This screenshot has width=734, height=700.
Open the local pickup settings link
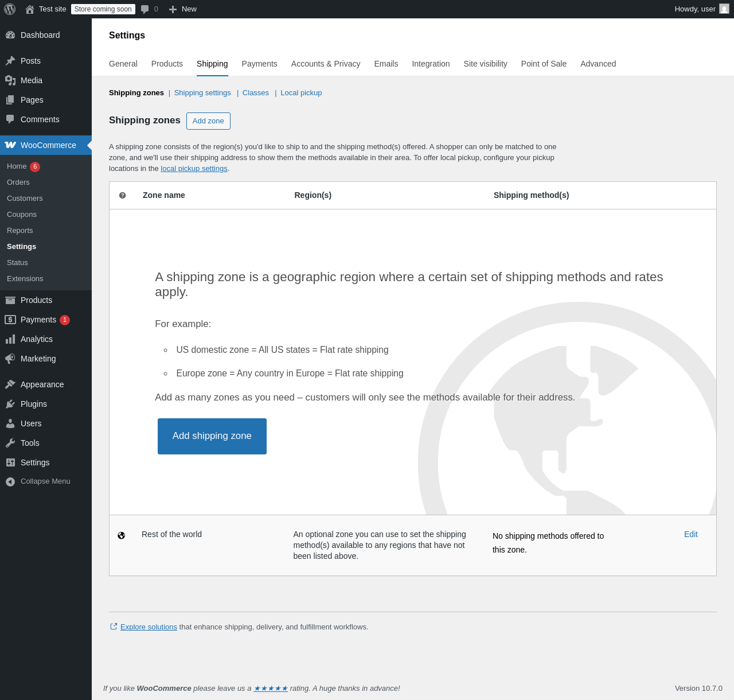tap(194, 169)
